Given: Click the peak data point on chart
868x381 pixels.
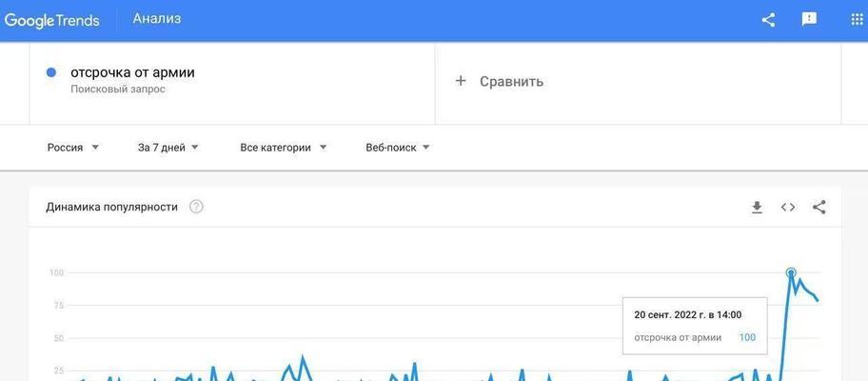Looking at the screenshot, I should click(x=791, y=273).
